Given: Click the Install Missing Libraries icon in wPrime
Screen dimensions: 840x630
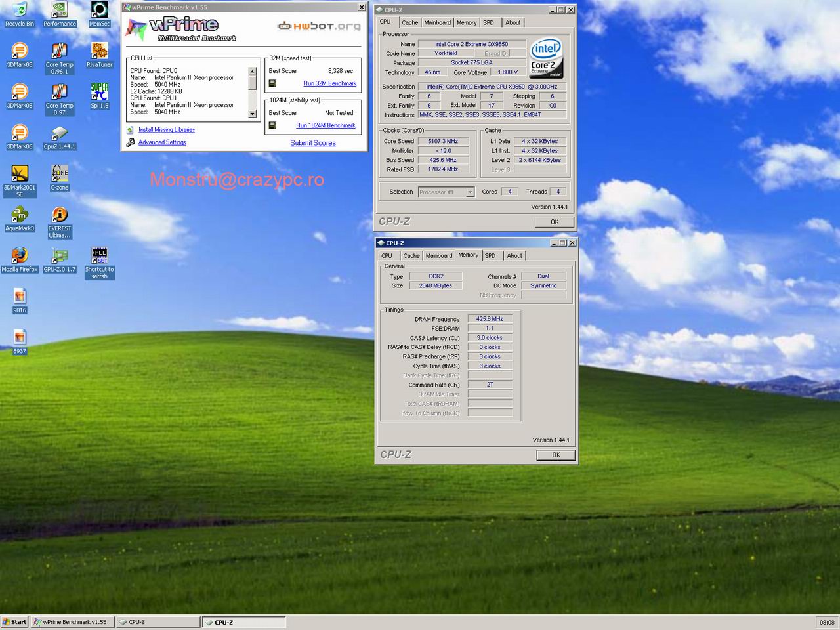Looking at the screenshot, I should 131,130.
